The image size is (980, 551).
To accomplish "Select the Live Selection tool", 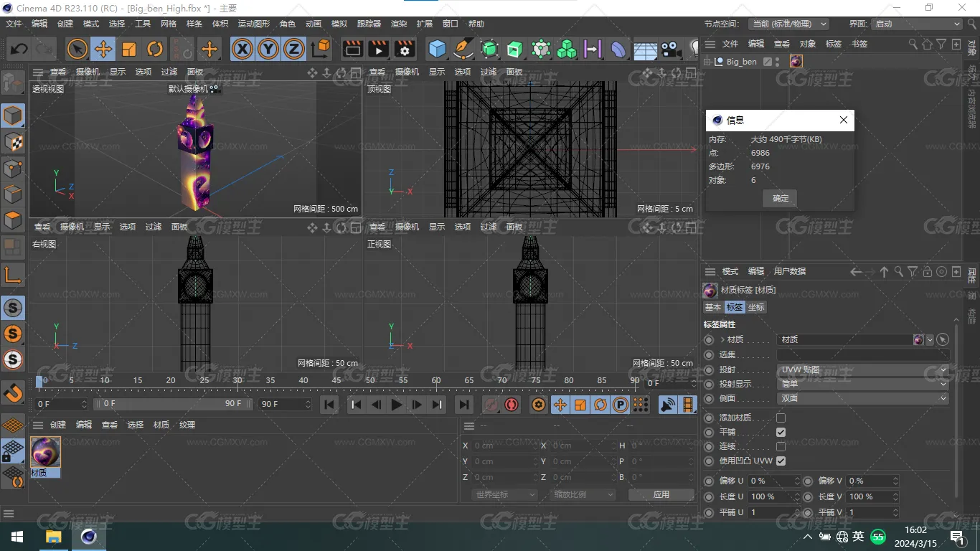I will [77, 49].
